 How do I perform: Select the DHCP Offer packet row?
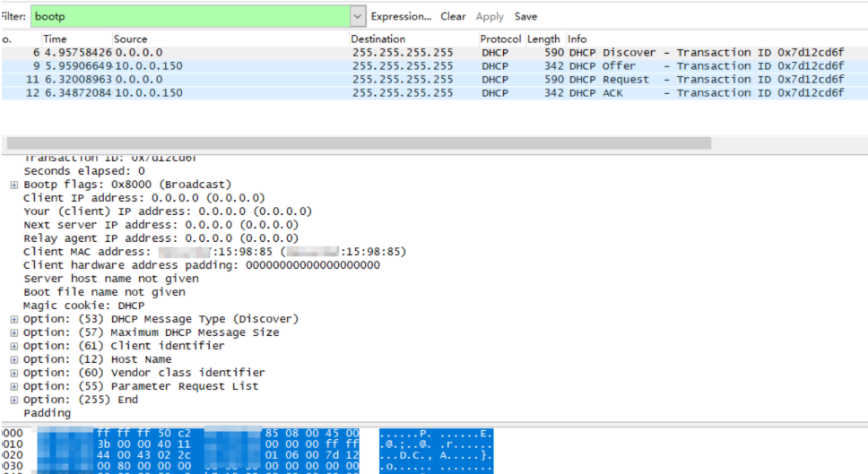click(434, 65)
